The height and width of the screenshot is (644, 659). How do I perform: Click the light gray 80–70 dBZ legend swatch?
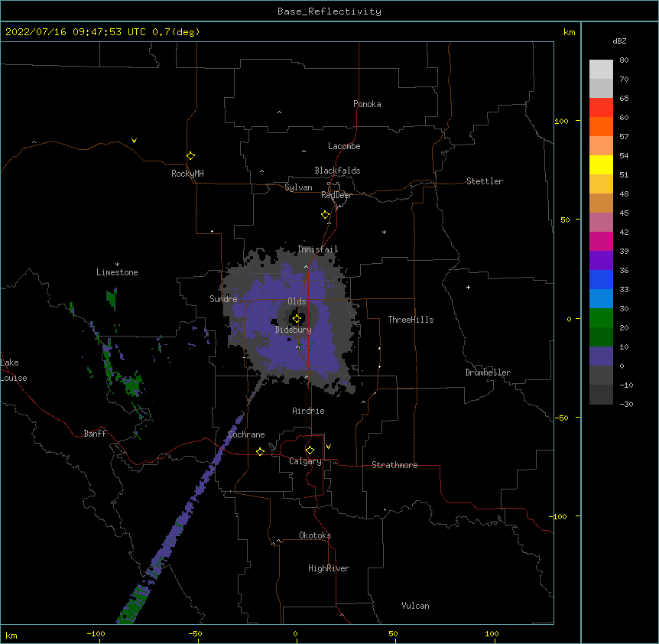coord(601,70)
